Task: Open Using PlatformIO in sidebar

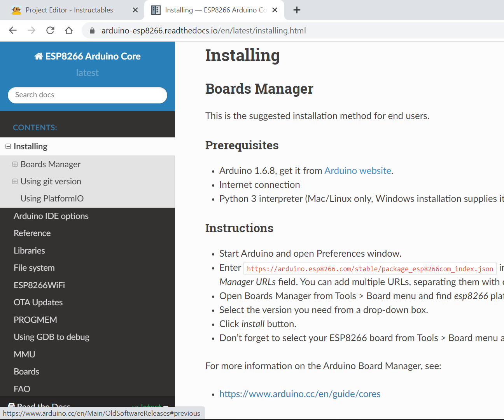Action: [x=52, y=198]
